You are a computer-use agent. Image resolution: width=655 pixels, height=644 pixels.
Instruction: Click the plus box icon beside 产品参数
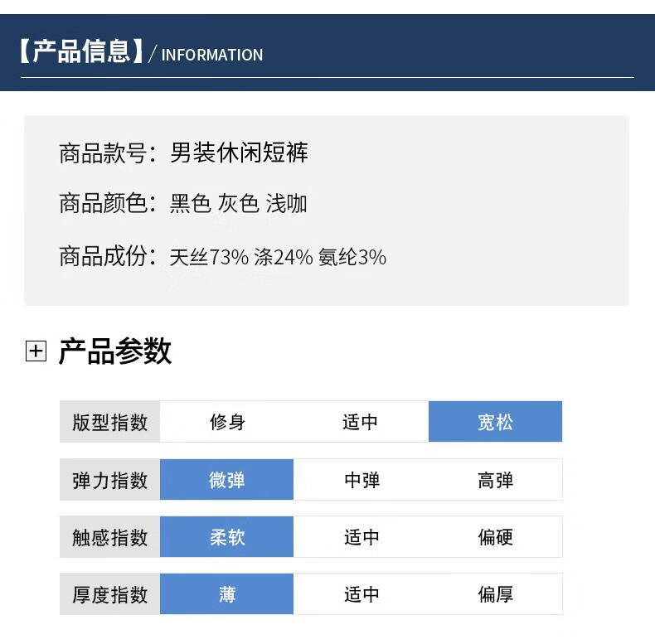(x=36, y=351)
